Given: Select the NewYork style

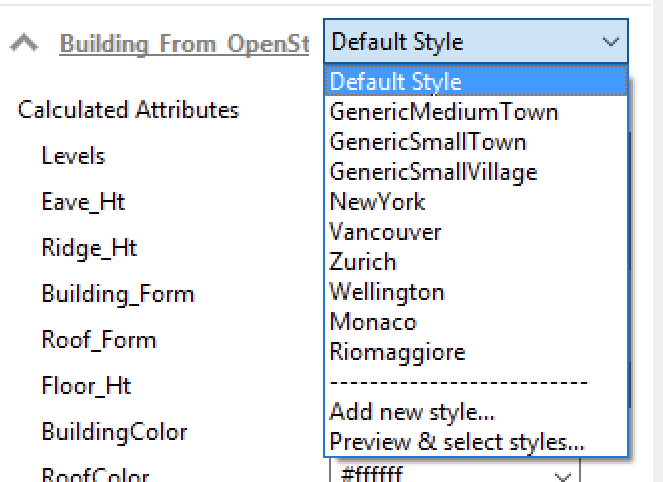Looking at the screenshot, I should pyautogui.click(x=377, y=202).
